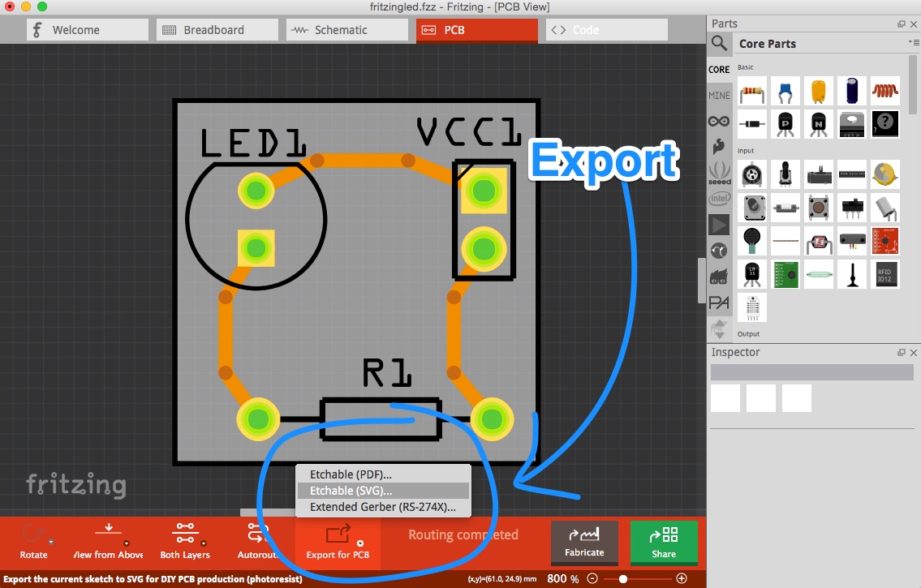Pick the blue ceramic capacitor part
921x588 pixels.
pyautogui.click(x=785, y=91)
